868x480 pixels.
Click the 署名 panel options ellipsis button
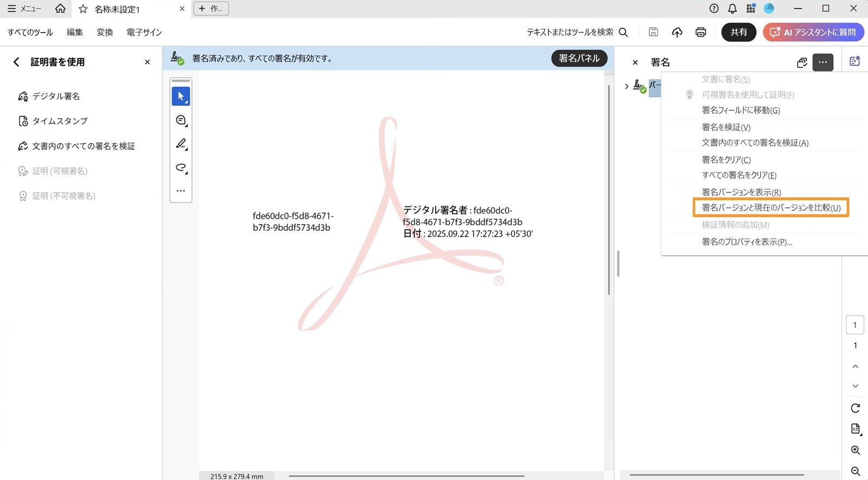(823, 62)
